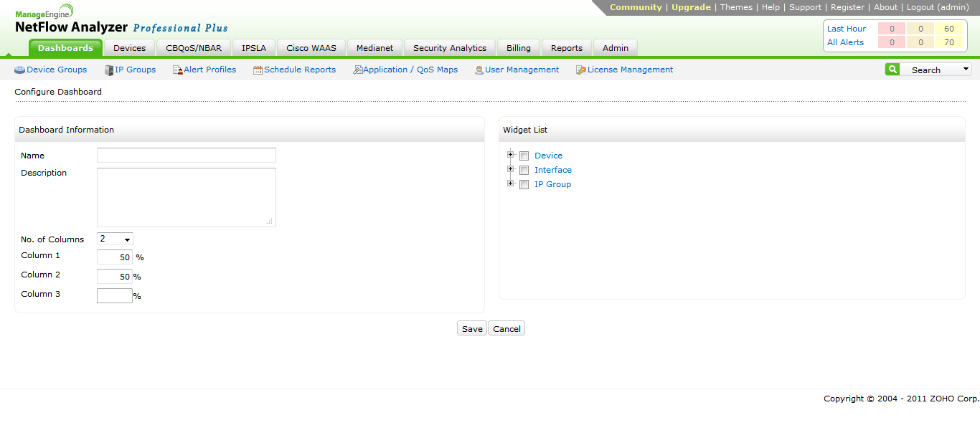Click the IP Group widget label
The width and height of the screenshot is (980, 443).
coord(552,184)
